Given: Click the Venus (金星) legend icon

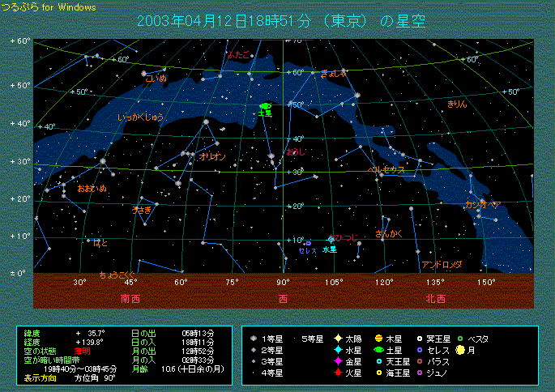Looking at the screenshot, I should [337, 361].
